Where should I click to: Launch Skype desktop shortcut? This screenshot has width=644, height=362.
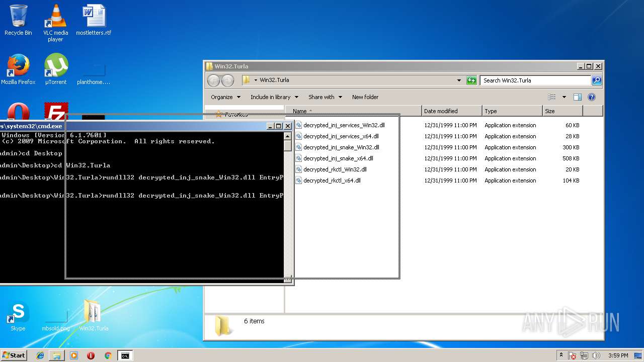[18, 316]
